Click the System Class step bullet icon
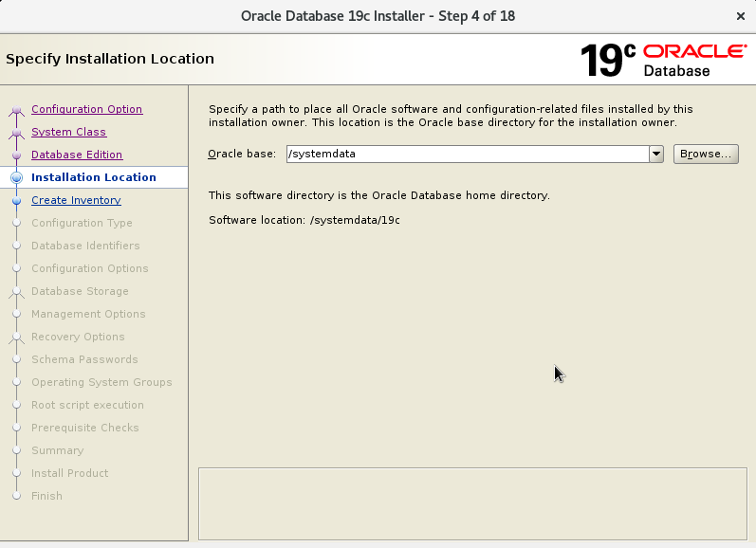The height and width of the screenshot is (548, 756). [x=16, y=133]
